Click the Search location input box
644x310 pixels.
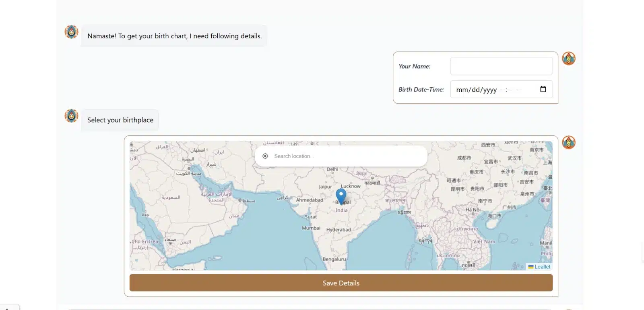click(346, 156)
